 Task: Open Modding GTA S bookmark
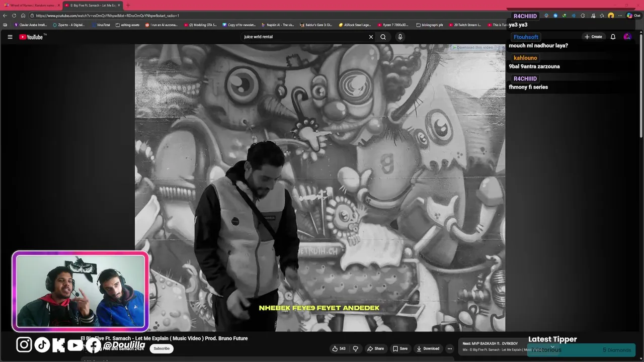[x=200, y=25]
